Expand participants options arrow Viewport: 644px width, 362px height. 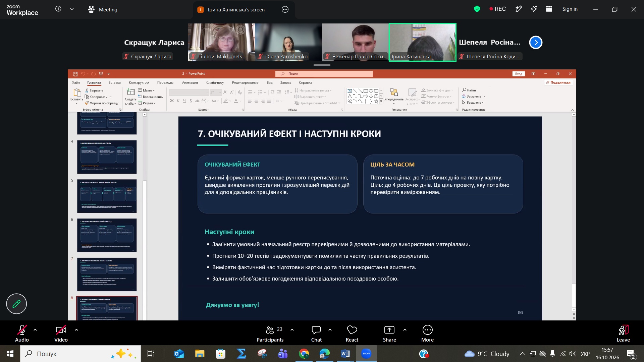292,330
